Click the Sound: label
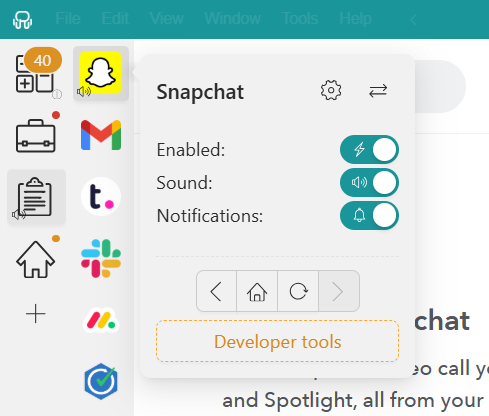This screenshot has width=489, height=416. click(184, 183)
